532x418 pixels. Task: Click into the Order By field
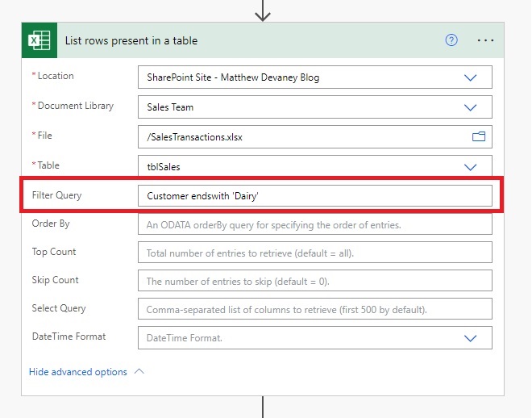coord(315,224)
